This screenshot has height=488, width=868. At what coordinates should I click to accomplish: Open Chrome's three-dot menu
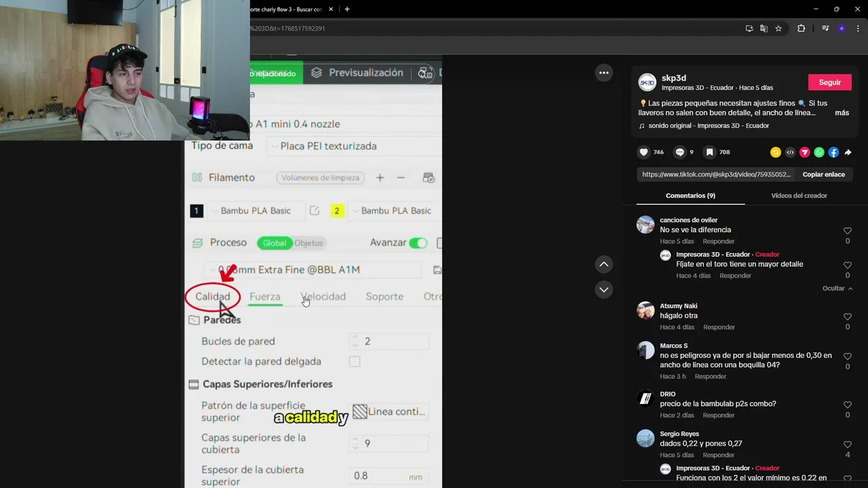(x=858, y=28)
